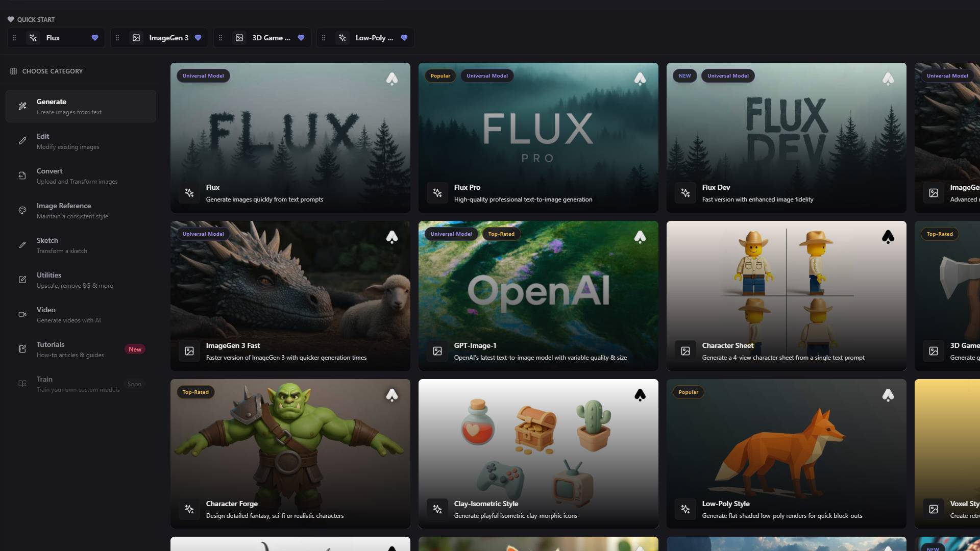Open the Low-Poly quick start shortcut
Viewport: 980px width, 551px height.
(365, 38)
